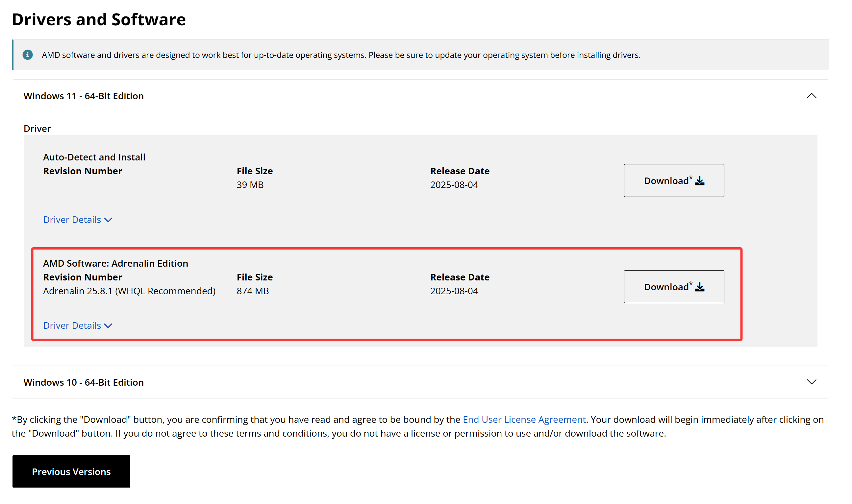Expand Driver Details under Adrenalin Edition
This screenshot has height=504, width=852.
click(72, 326)
